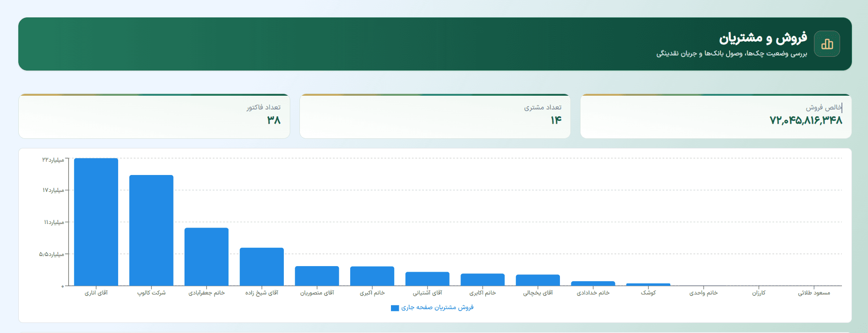
Task: Click the axis label "آقای آشتیانی"
Action: 428,293
